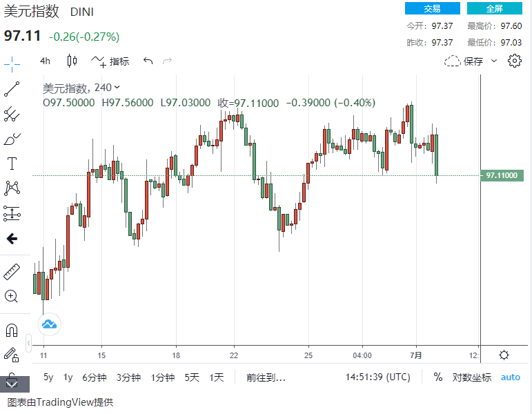Toggle percent scale (%)

[438, 377]
